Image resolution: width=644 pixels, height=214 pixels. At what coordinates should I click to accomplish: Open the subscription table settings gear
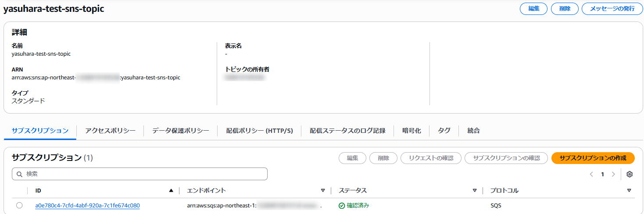(630, 174)
